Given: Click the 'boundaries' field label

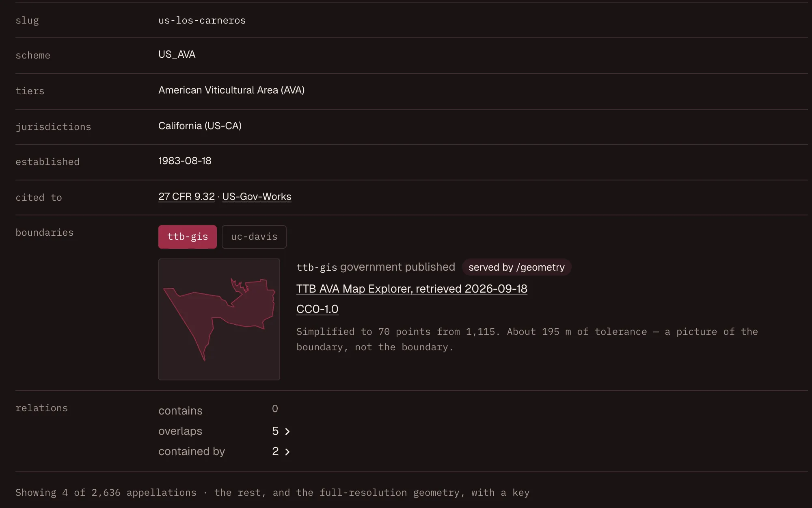Looking at the screenshot, I should coord(45,233).
